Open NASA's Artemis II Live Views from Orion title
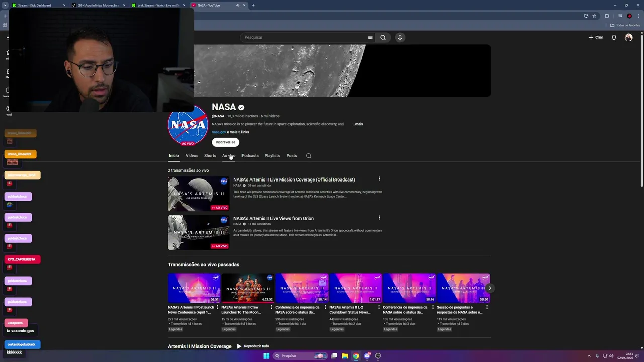 click(x=274, y=218)
